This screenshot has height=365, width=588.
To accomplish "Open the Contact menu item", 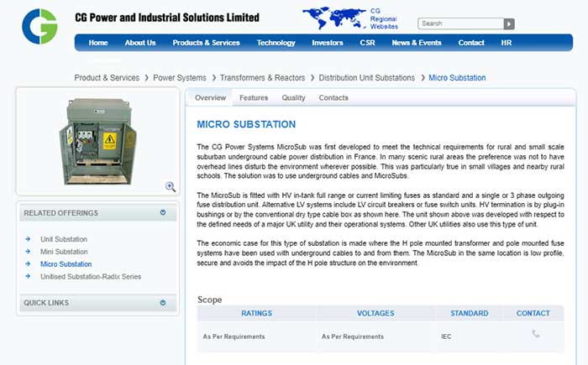I will pyautogui.click(x=471, y=43).
